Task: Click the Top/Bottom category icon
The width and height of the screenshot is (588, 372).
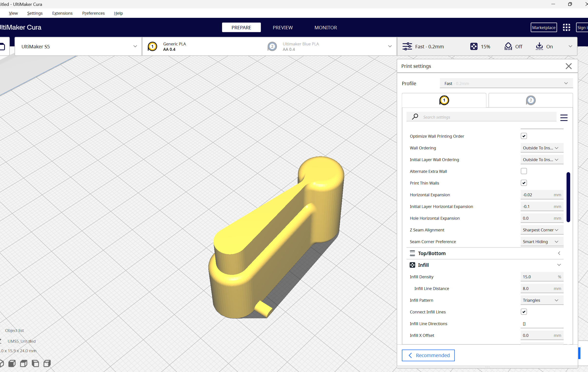Action: (x=412, y=253)
